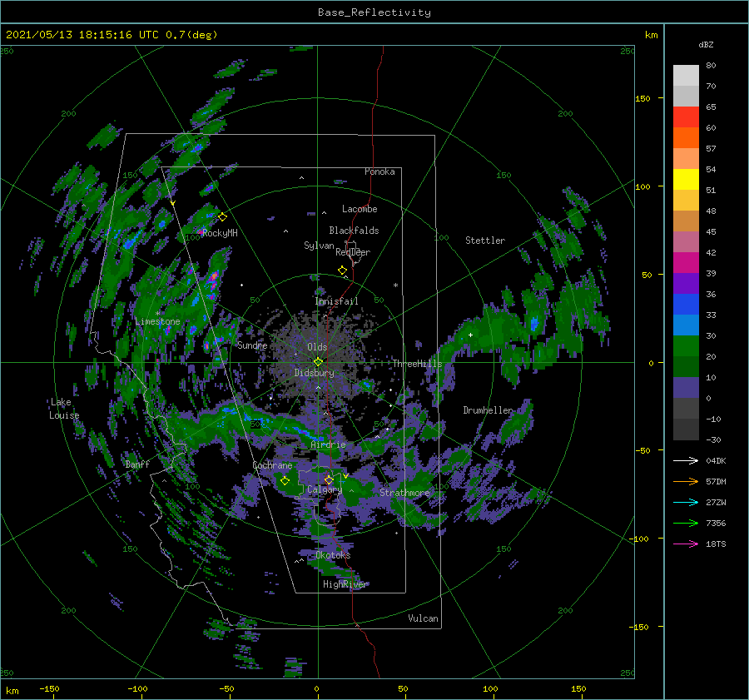Pick the tan 48 dBZ legend swatch
This screenshot has height=700, width=749.
686,221
